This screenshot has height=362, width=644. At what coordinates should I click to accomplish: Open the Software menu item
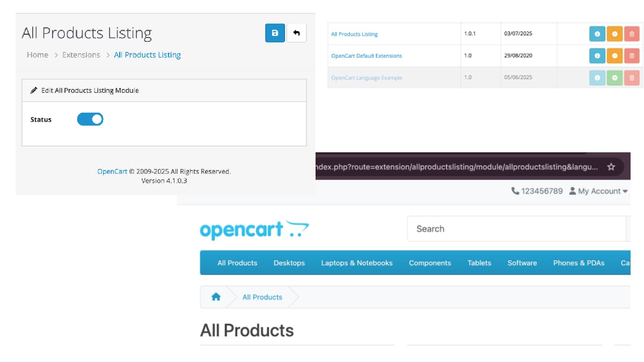click(x=522, y=263)
